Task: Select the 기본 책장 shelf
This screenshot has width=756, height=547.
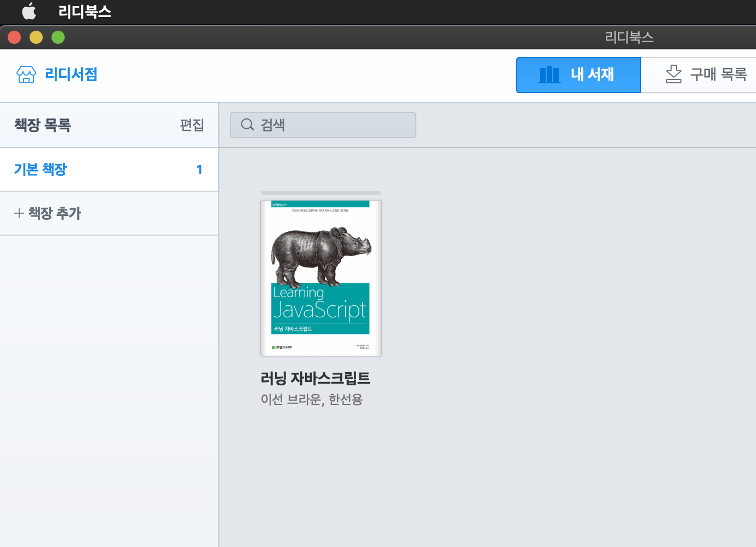Action: [41, 169]
